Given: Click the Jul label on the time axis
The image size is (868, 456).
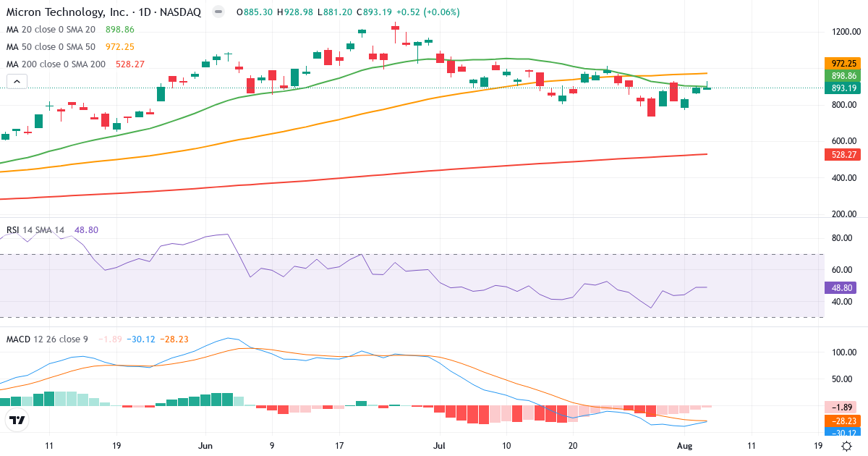Looking at the screenshot, I should (439, 446).
